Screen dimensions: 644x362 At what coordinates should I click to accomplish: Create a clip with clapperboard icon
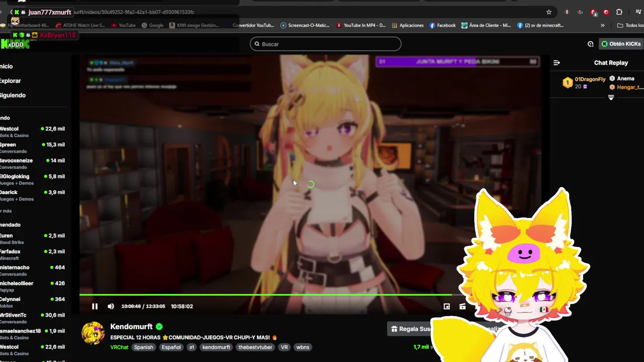point(462,306)
